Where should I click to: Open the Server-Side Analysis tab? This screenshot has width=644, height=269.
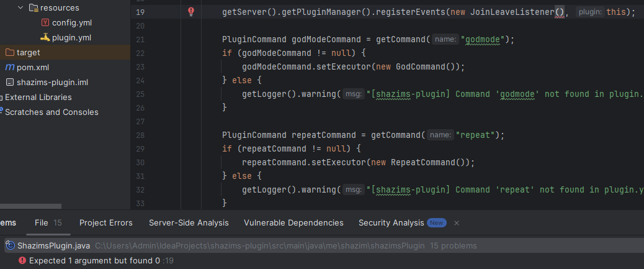point(189,222)
